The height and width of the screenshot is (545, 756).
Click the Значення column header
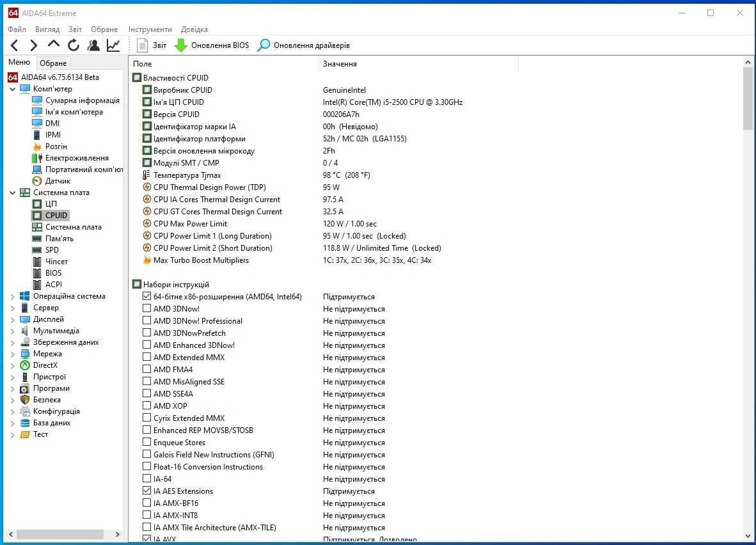tap(418, 64)
